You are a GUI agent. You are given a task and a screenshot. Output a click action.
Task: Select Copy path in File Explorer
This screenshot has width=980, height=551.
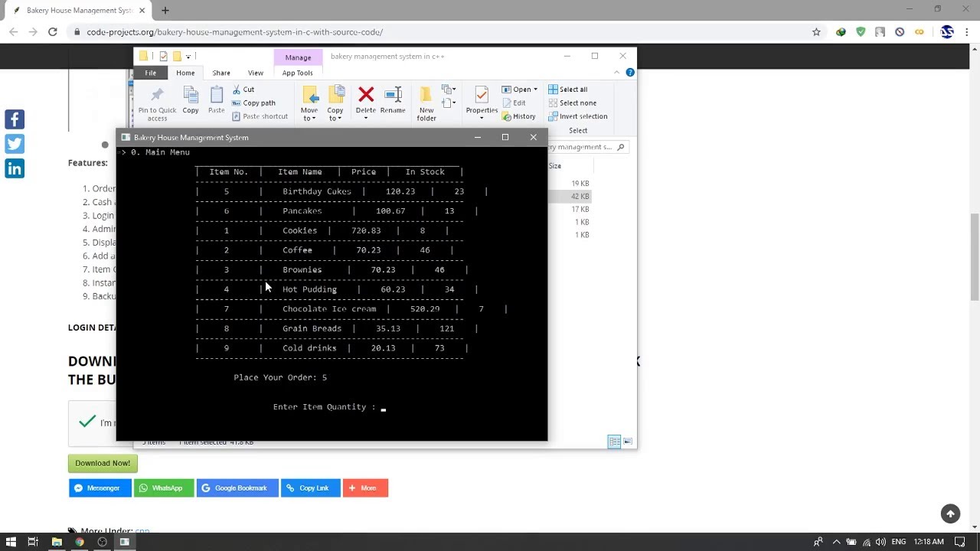[253, 103]
